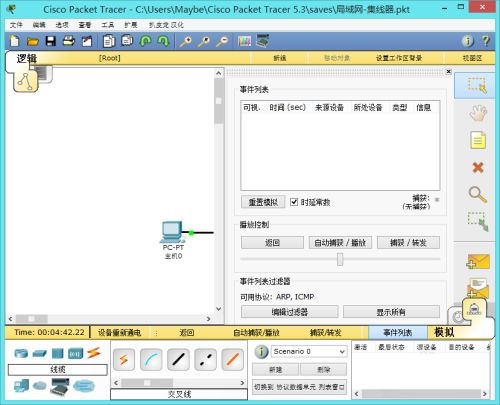Choose the solid black straight-through cable

point(178,359)
